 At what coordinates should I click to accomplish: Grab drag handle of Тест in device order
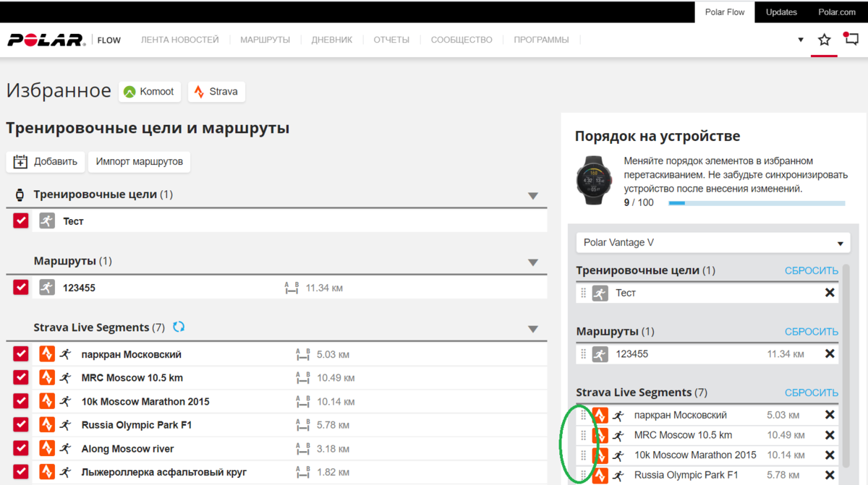[584, 293]
